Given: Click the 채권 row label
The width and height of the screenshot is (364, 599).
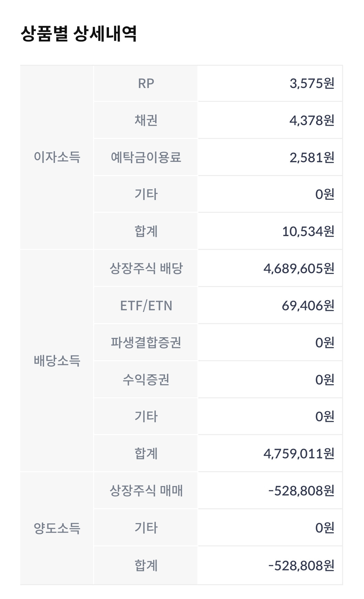Looking at the screenshot, I should 146,120.
